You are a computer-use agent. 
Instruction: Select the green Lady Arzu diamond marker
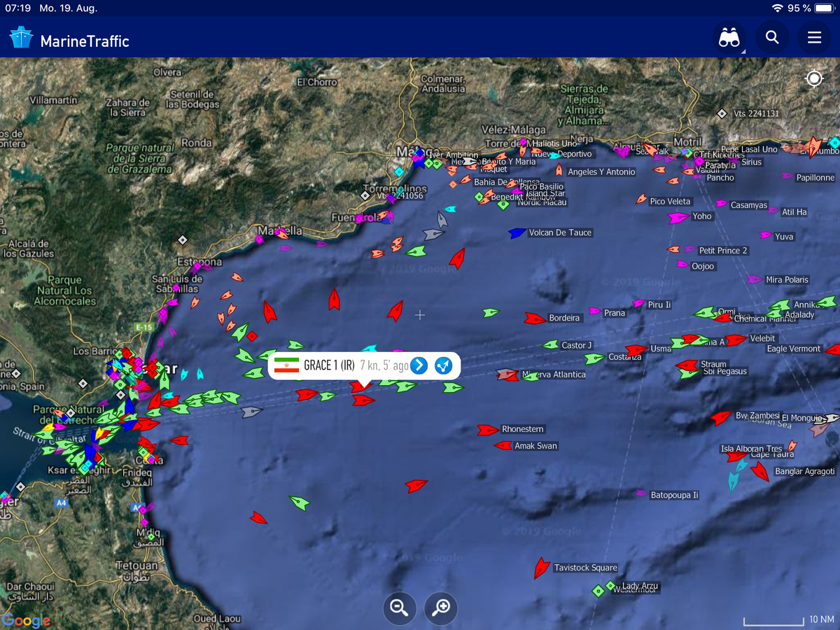pyautogui.click(x=610, y=586)
